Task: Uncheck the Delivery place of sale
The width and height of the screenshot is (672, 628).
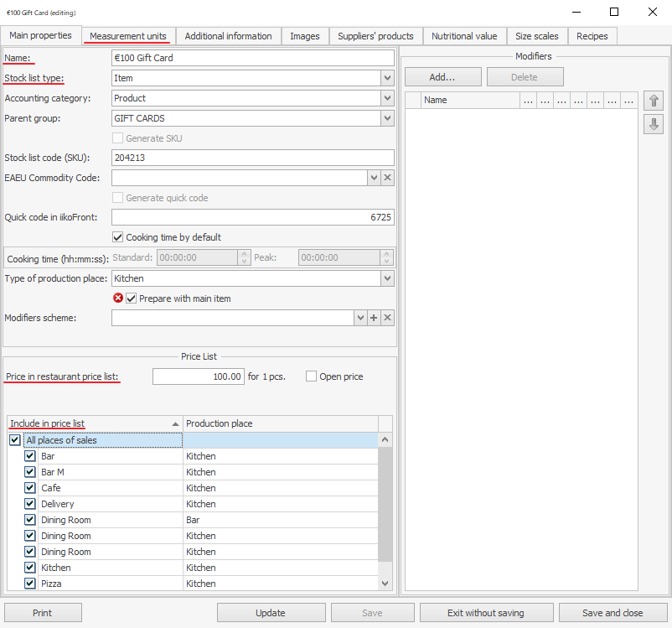Action: click(x=30, y=504)
